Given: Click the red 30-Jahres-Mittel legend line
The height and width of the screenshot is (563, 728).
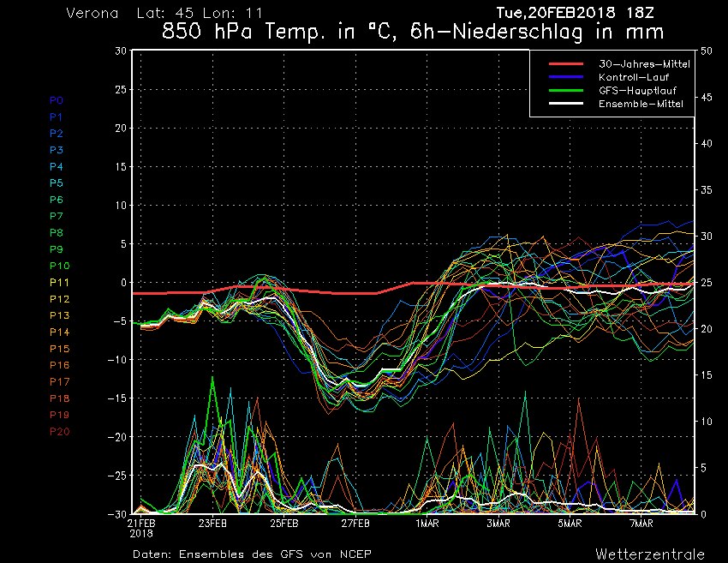Looking at the screenshot, I should click(564, 64).
